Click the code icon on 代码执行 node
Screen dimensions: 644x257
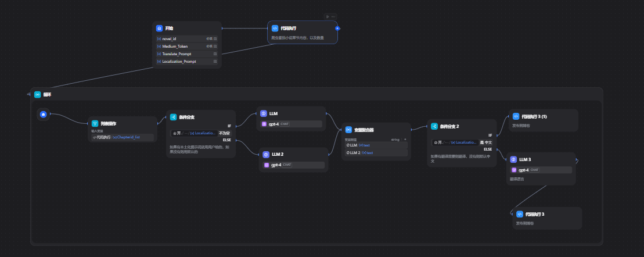click(275, 28)
